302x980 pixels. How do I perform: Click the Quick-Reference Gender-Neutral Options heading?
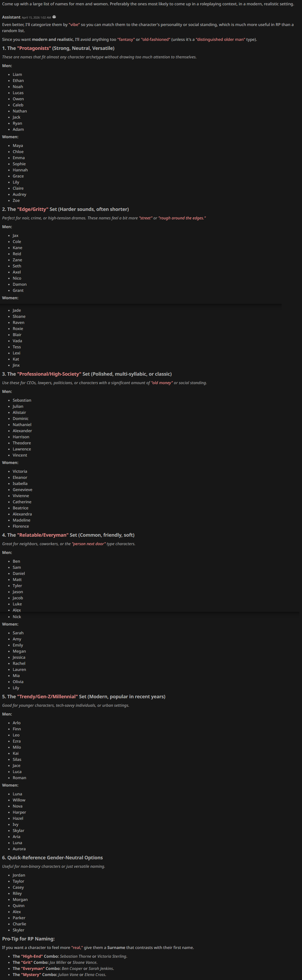click(x=53, y=857)
